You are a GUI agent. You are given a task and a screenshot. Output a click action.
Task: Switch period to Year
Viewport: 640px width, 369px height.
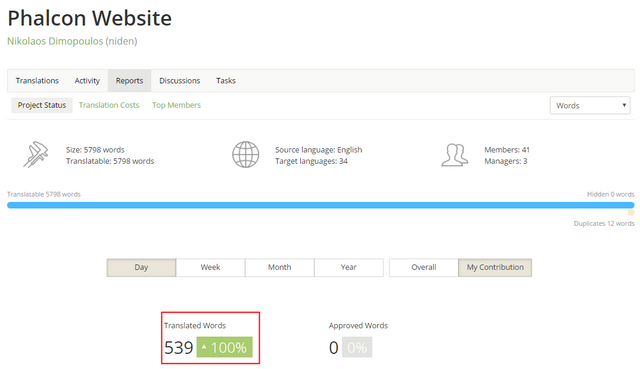[349, 267]
